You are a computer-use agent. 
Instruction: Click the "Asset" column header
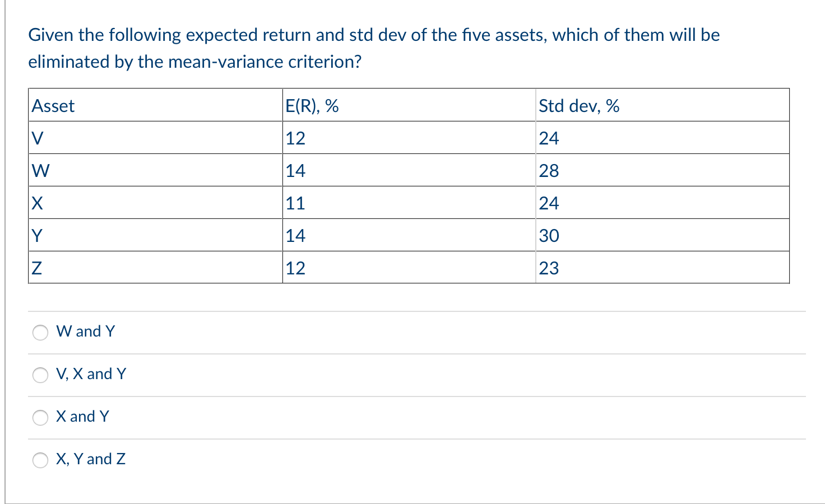pyautogui.click(x=53, y=106)
